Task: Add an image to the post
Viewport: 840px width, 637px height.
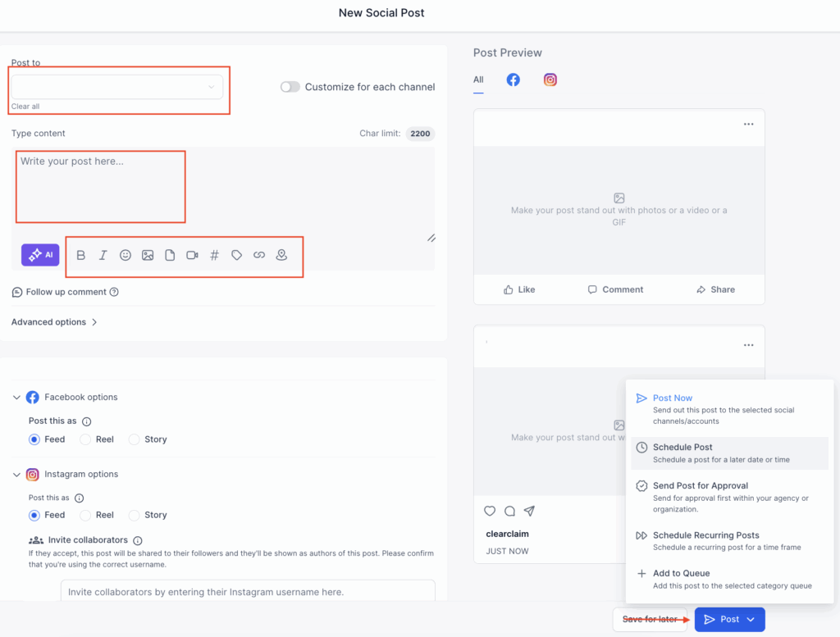Action: (148, 255)
